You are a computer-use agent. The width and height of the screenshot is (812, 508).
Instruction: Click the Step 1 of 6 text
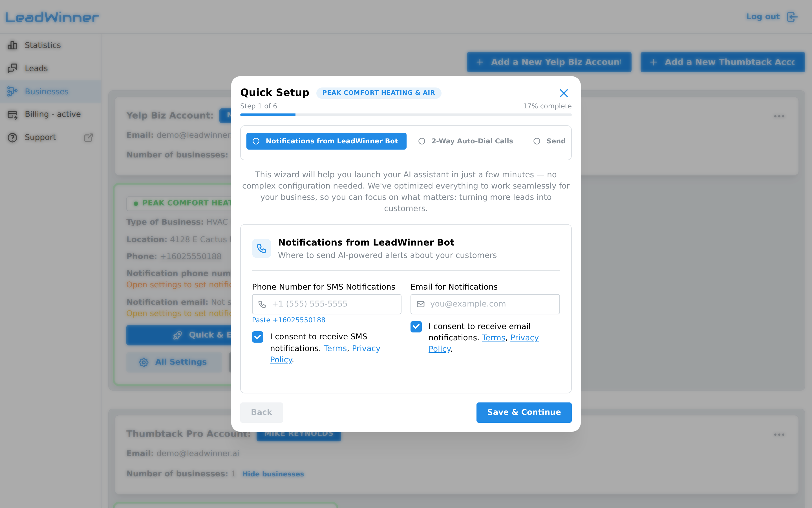click(x=258, y=106)
